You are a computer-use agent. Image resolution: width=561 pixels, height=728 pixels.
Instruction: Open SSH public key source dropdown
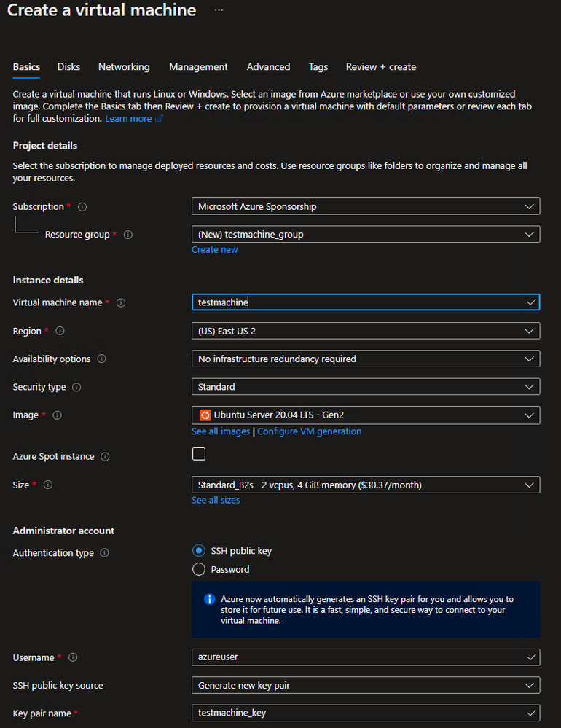(x=366, y=685)
